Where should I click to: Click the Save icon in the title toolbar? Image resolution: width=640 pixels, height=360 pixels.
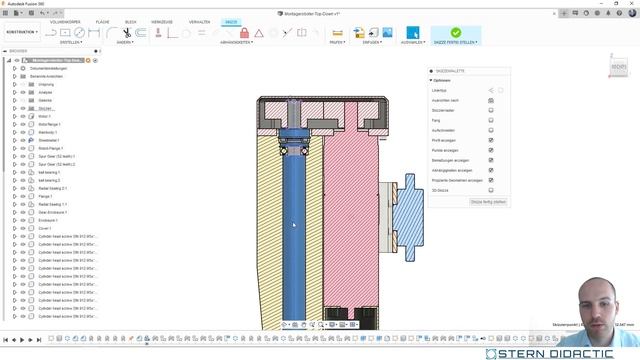31,13
